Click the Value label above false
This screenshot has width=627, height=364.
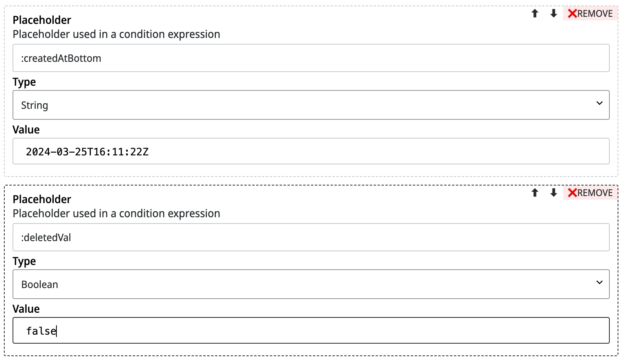click(x=26, y=309)
